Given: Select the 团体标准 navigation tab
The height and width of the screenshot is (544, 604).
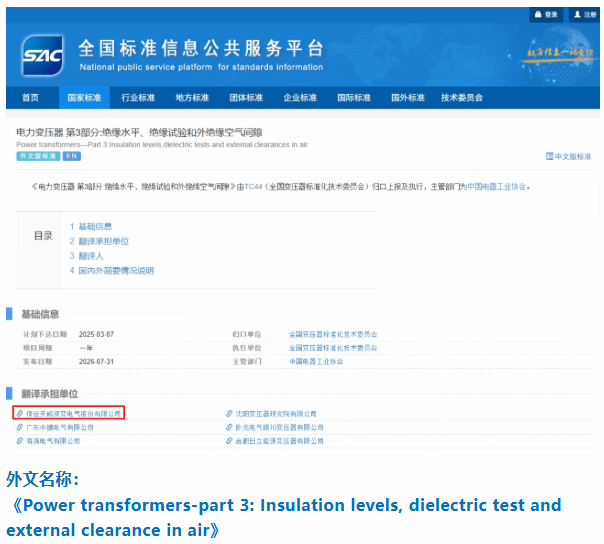Looking at the screenshot, I should (x=246, y=97).
